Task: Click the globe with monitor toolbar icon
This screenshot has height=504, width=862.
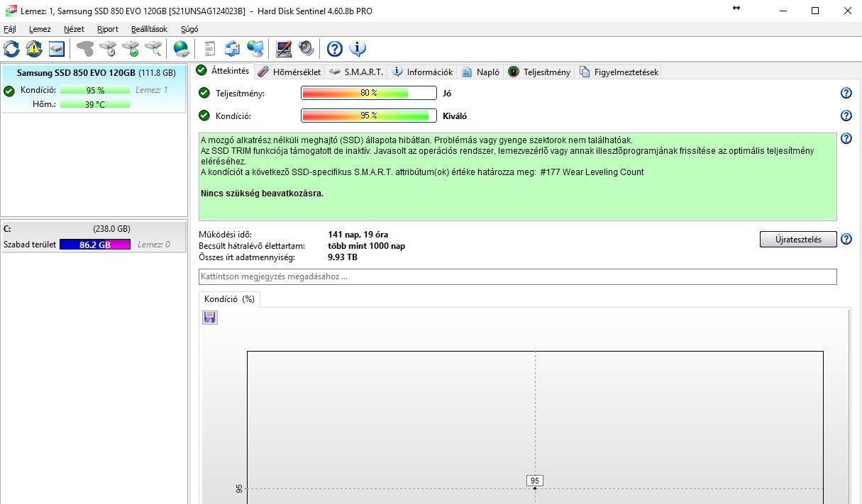Action: [255, 49]
